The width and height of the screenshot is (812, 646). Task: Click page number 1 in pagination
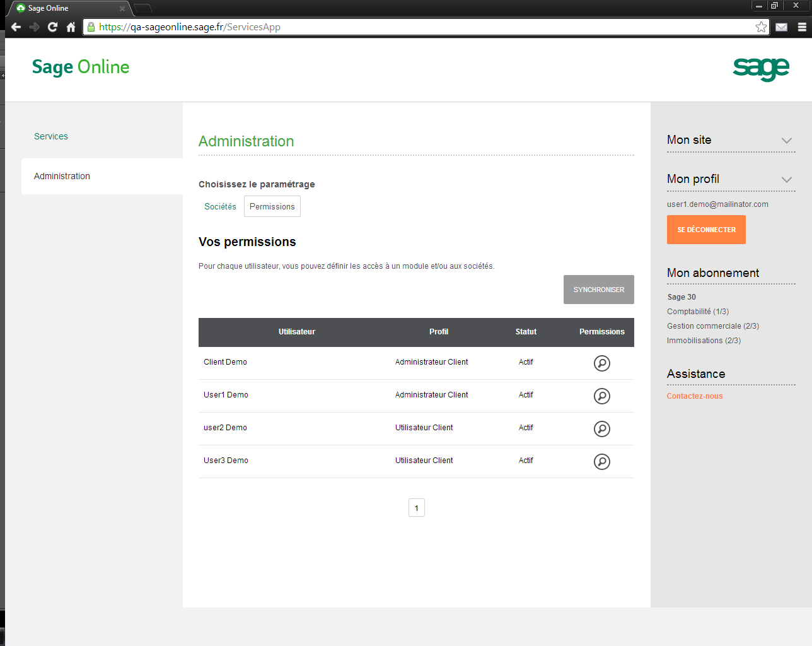(x=416, y=508)
